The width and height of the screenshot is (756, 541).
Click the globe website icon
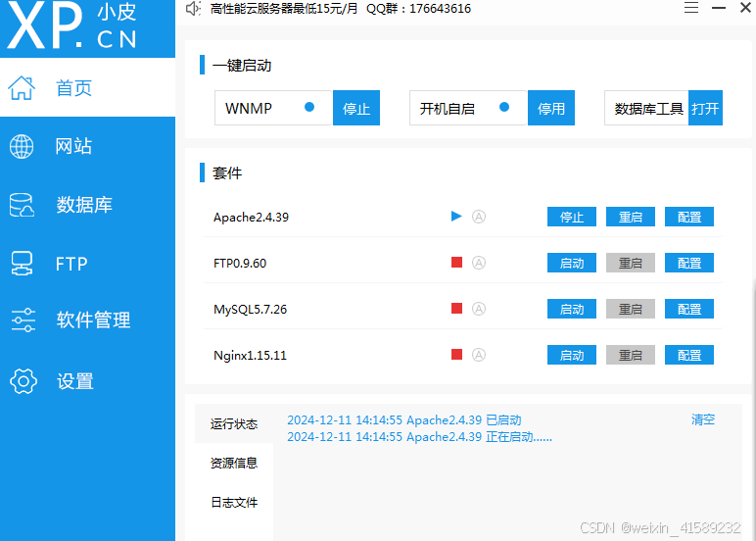click(x=22, y=146)
